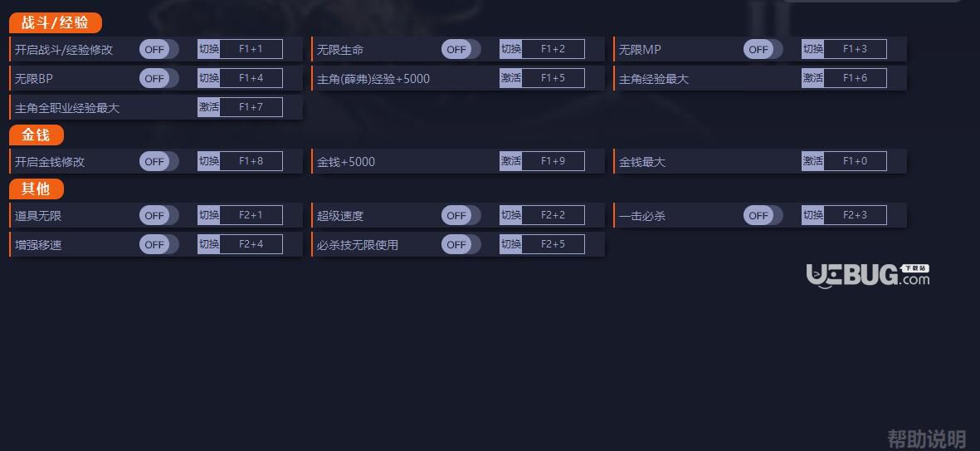Click 激活 for 主角(薛弗)经验+5000
The height and width of the screenshot is (451, 980).
[510, 78]
